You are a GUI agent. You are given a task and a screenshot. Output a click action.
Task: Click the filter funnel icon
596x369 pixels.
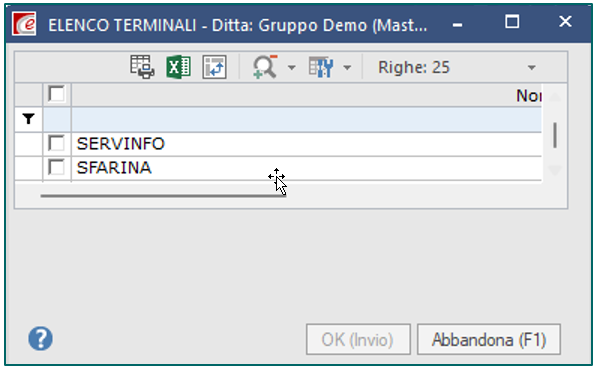click(x=29, y=119)
